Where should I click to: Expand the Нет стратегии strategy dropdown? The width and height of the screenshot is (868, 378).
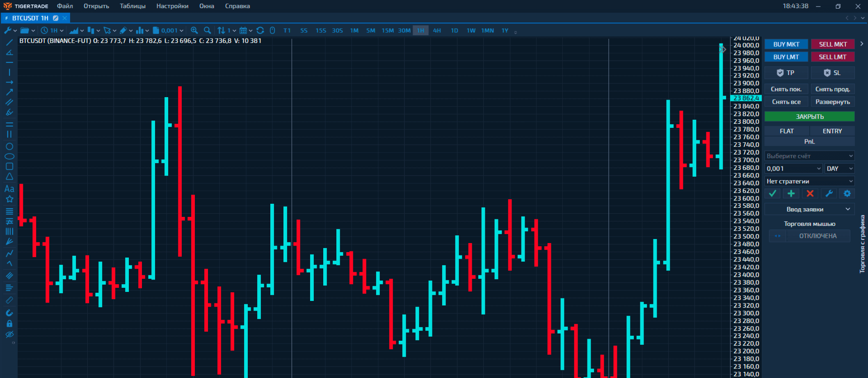tap(809, 181)
